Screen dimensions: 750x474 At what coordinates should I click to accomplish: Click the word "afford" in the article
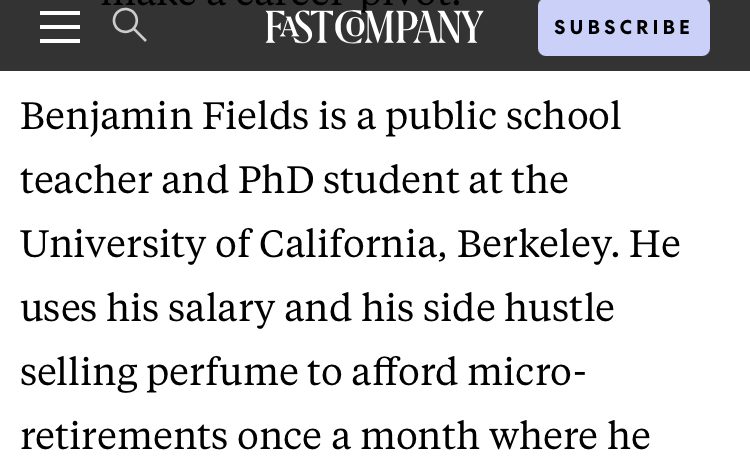pos(404,372)
